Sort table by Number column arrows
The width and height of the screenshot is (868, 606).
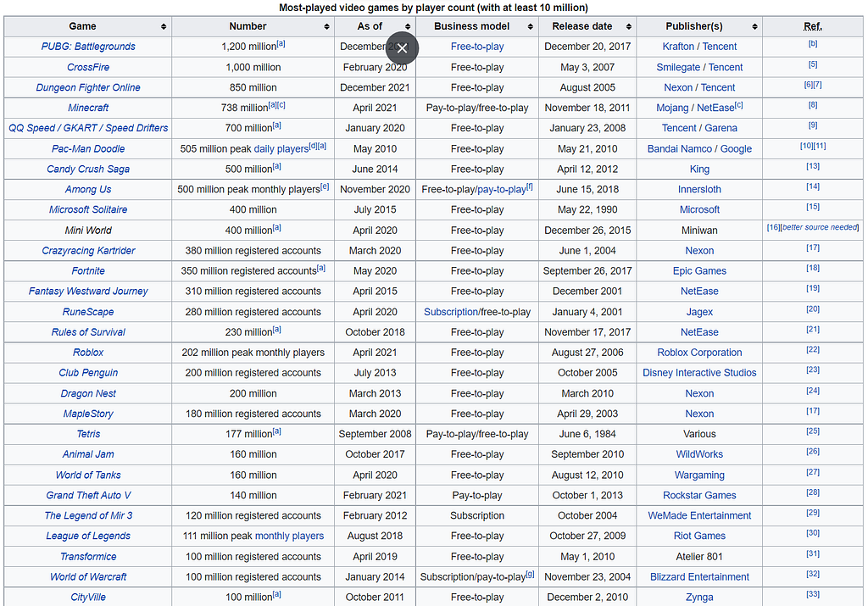(326, 26)
